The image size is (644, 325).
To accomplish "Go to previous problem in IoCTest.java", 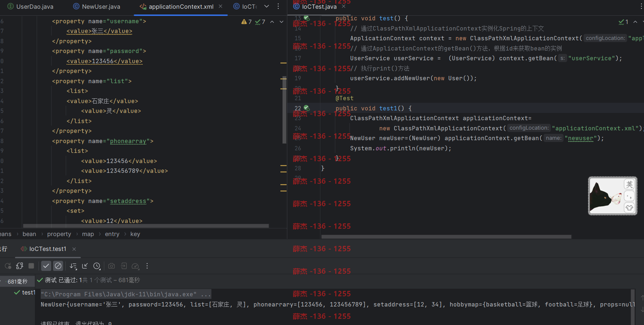I will [635, 22].
